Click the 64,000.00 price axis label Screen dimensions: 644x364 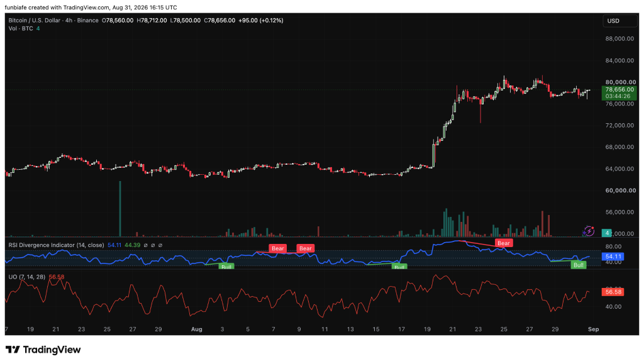pos(619,169)
